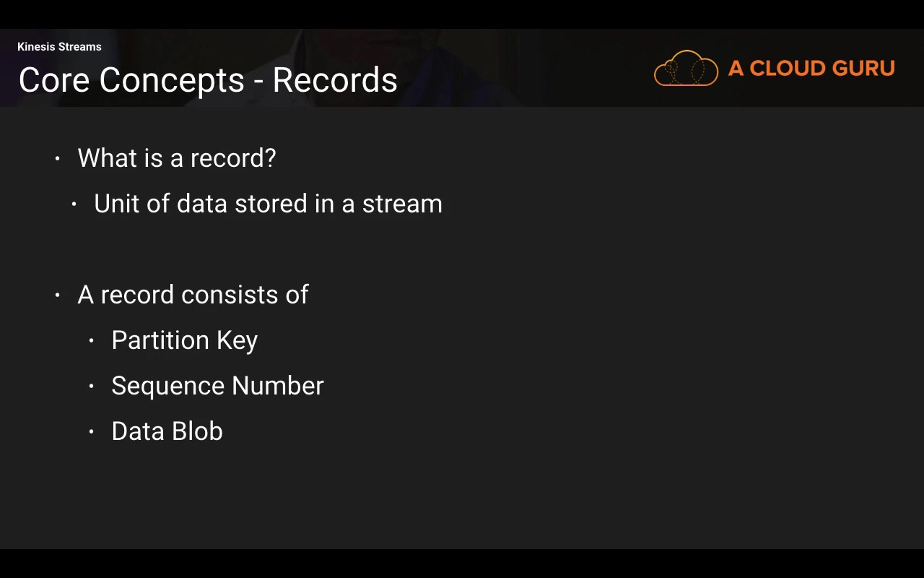Click the 'A CLOUD GURU' brand text
Viewport: 924px width, 578px height.
[811, 69]
